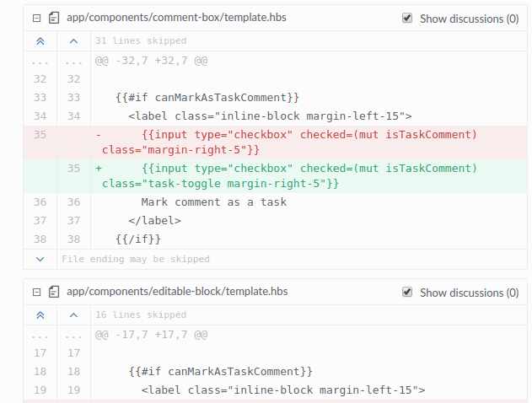
Task: Expand downward using chevron below line 38
Action: tap(40, 259)
